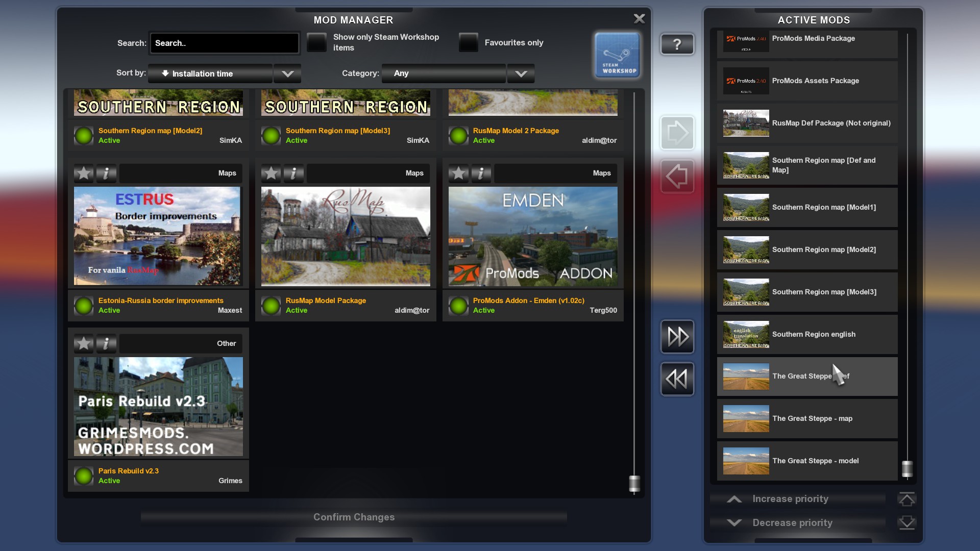
Task: Enable Show only Steam Workshop items checkbox
Action: (x=316, y=42)
